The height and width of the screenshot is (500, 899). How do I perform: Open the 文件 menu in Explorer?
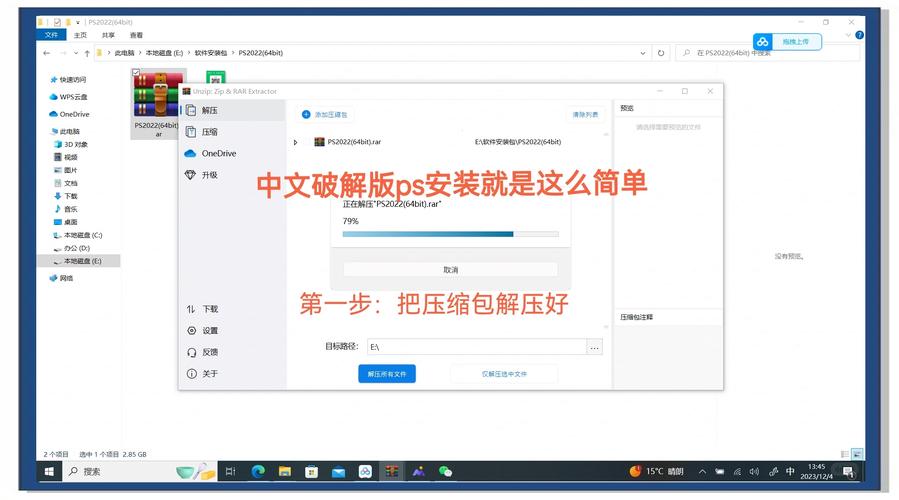pos(52,35)
